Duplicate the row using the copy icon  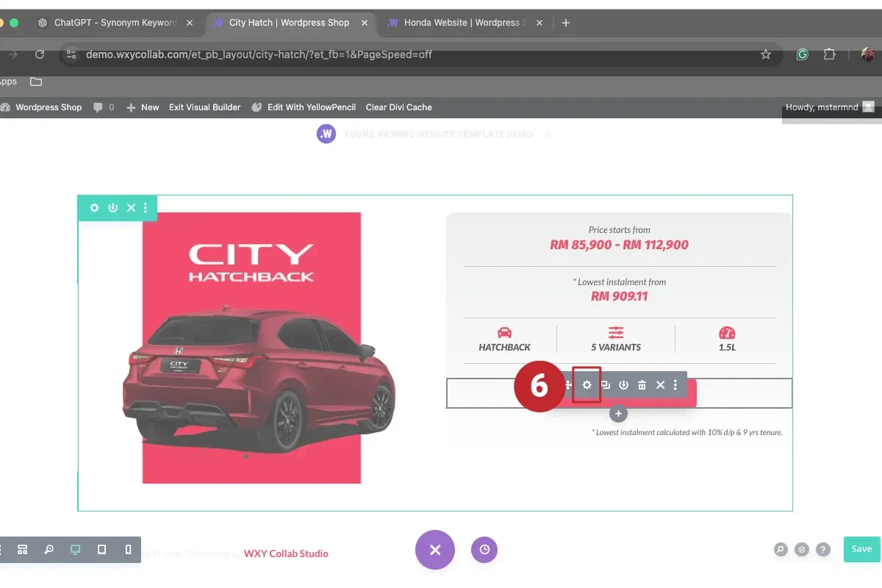[x=605, y=384]
